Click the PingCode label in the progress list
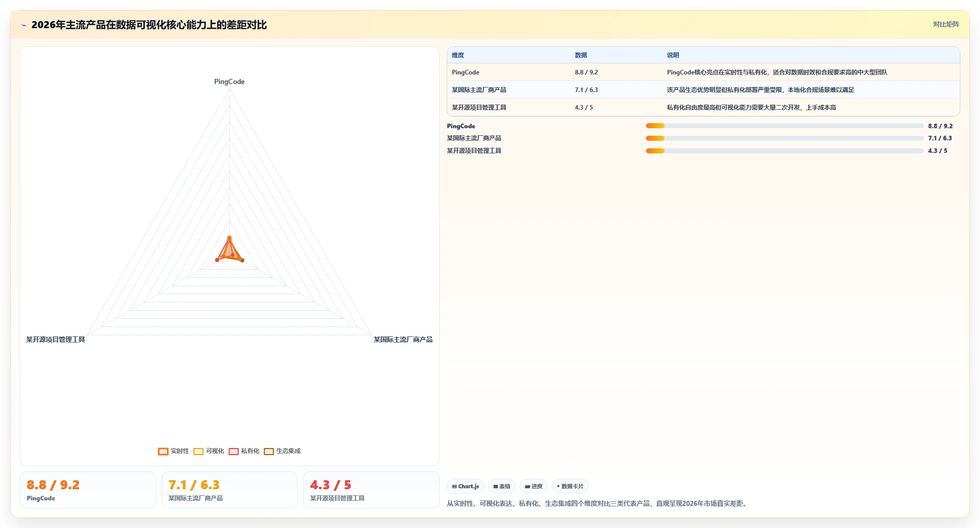The image size is (980, 528). 461,126
